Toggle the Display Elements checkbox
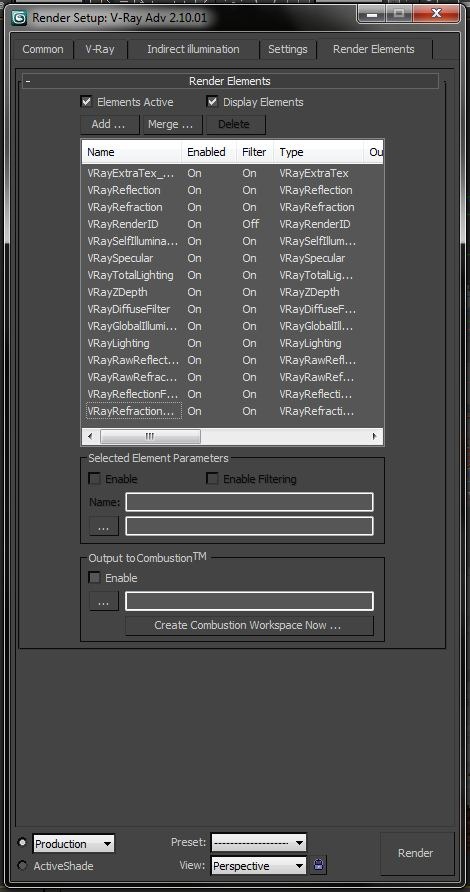 click(213, 102)
